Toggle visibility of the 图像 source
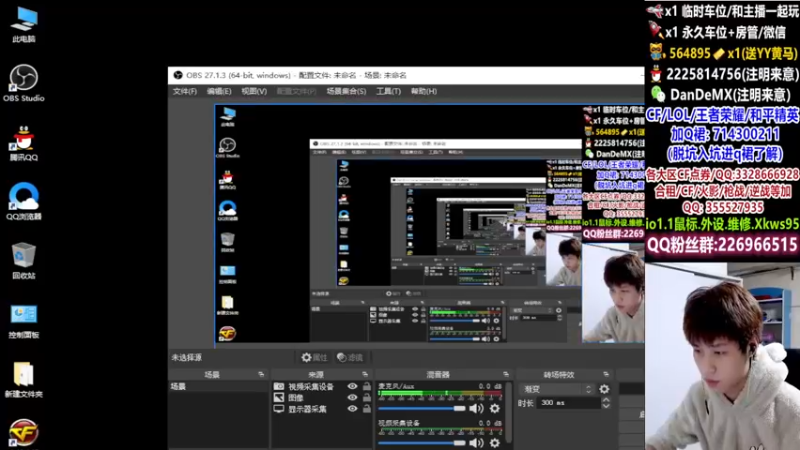Screen dimensions: 800x450 [x=352, y=398]
